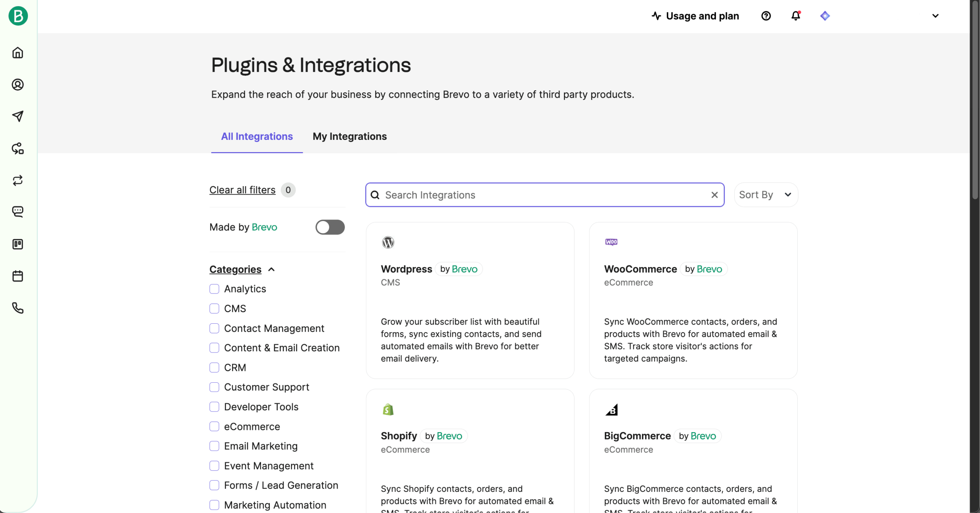
Task: Click the Wordpress logo icon
Action: pos(388,243)
